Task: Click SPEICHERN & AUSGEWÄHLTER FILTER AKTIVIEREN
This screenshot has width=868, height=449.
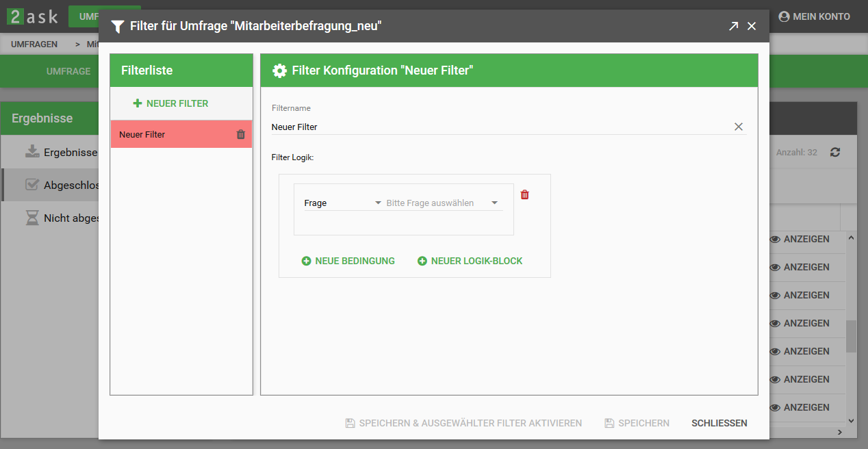Action: (x=464, y=423)
